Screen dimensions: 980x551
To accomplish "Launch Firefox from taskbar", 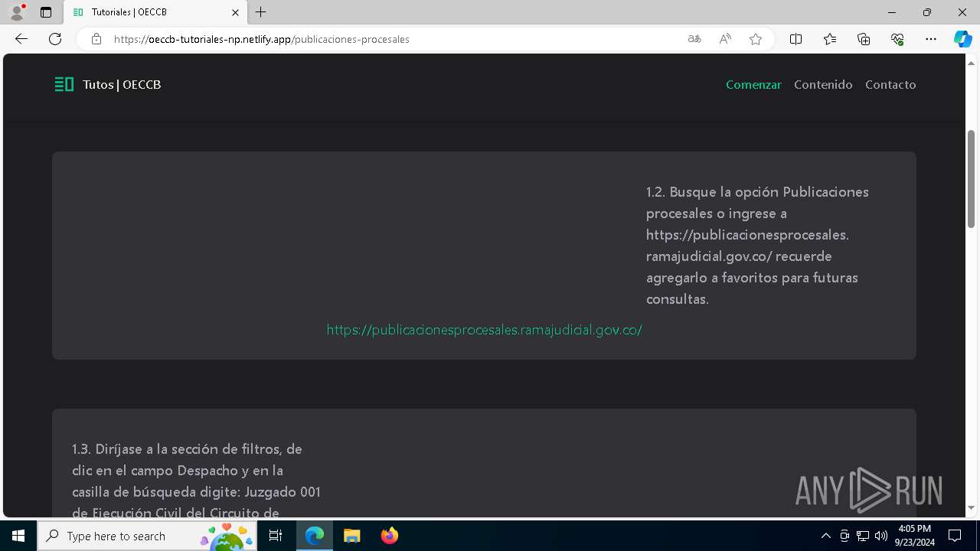I will (x=389, y=536).
